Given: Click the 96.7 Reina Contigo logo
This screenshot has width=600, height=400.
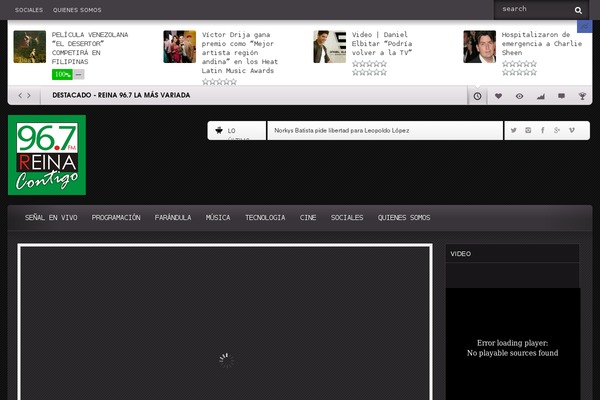Looking at the screenshot, I should [47, 155].
